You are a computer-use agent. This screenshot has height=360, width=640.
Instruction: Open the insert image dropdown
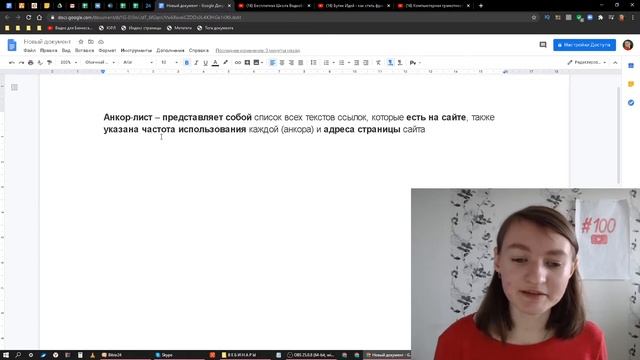258,62
